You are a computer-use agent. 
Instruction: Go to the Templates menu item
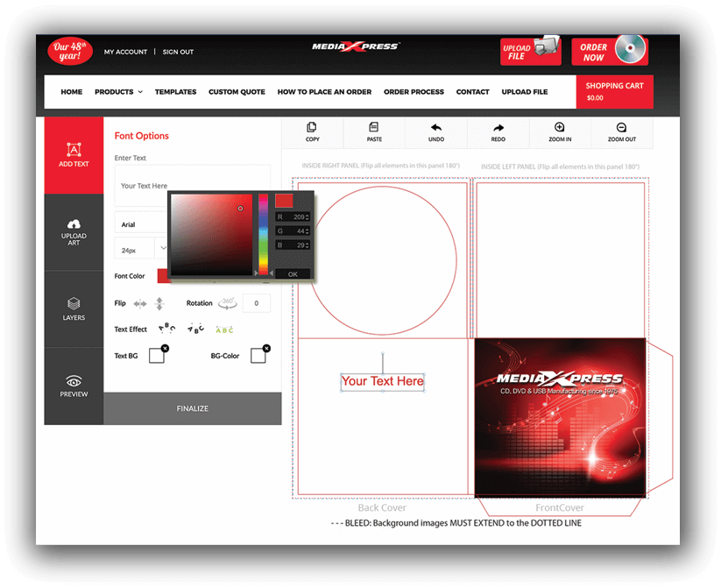(175, 92)
